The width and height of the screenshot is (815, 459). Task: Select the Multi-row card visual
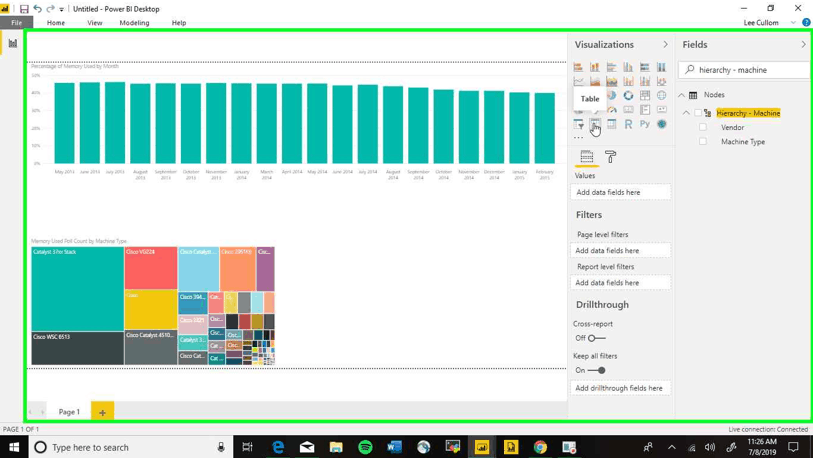pos(645,110)
